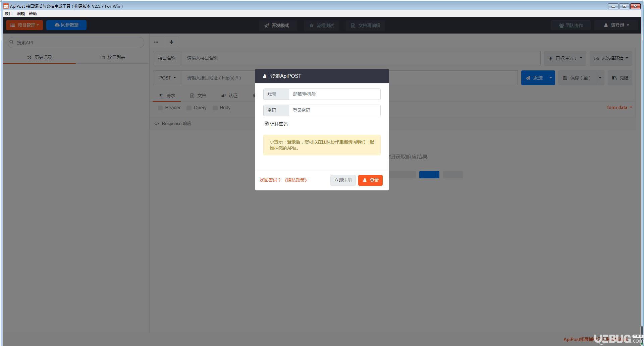The image size is (644, 346).
Task: Click the 接口名称 name input field
Action: click(361, 58)
